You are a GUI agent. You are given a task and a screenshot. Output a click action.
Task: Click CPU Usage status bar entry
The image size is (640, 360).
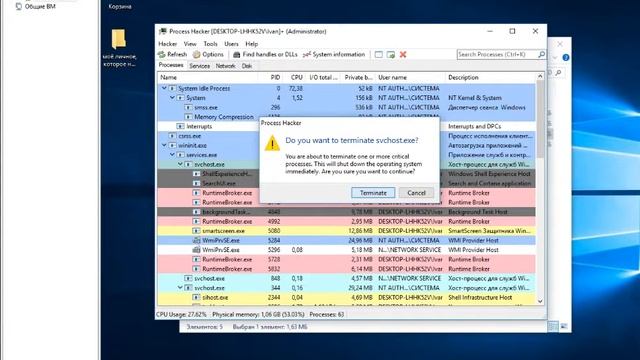[x=181, y=315]
